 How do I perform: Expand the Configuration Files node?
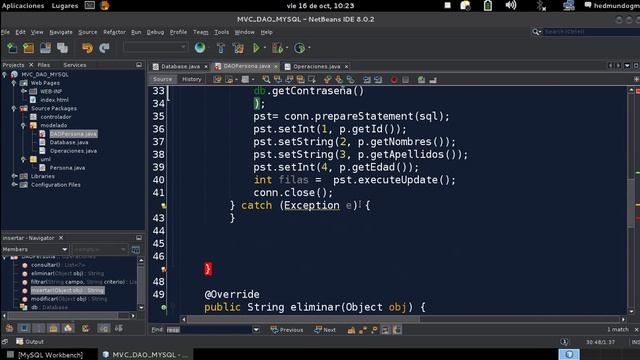pos(14,185)
